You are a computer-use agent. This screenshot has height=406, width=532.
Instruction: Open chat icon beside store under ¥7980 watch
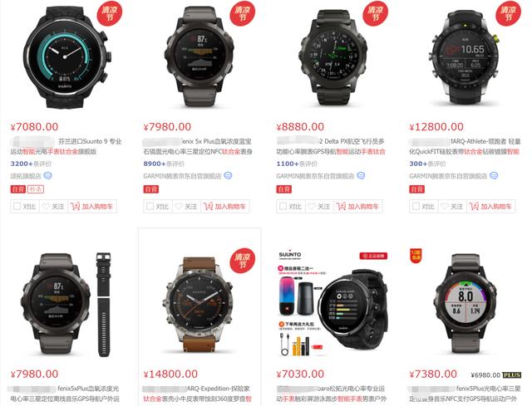(228, 175)
